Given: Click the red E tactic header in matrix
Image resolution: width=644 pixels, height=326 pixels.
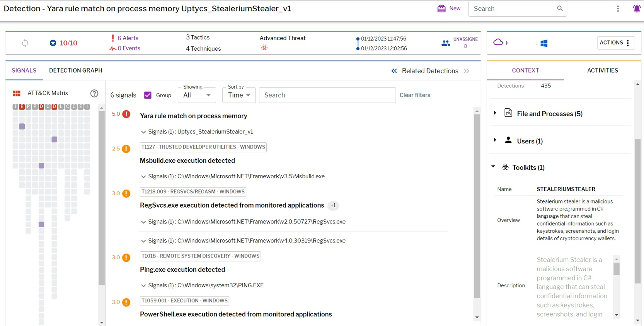Looking at the screenshot, I should click(22, 107).
